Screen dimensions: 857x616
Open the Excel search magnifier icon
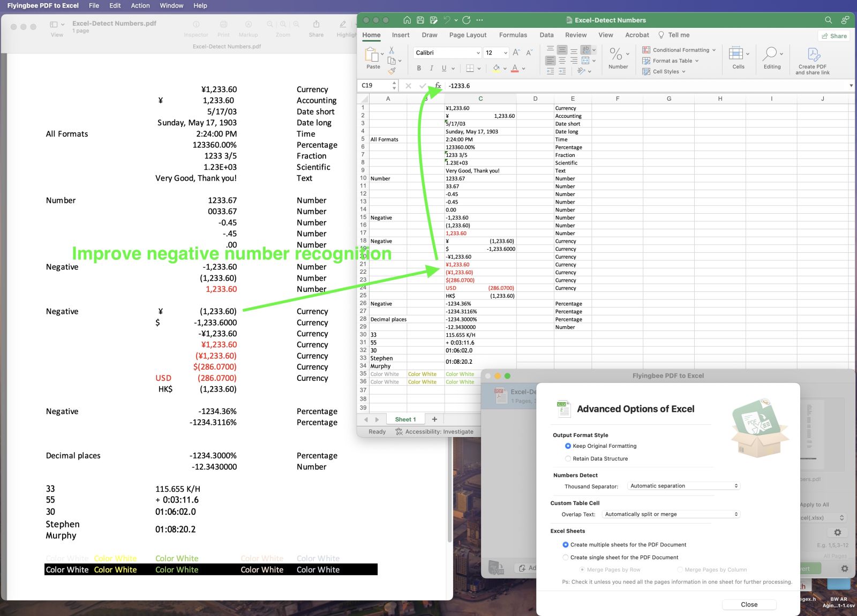829,20
